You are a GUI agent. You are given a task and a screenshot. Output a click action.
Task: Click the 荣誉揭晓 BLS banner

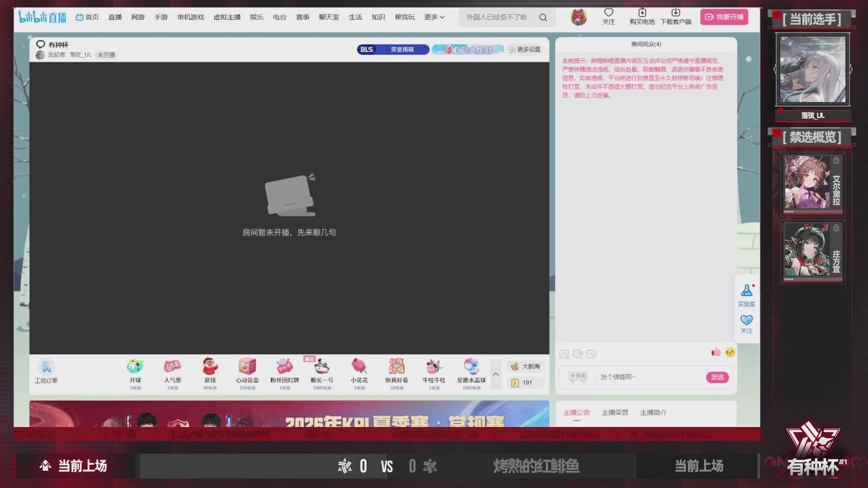click(393, 49)
